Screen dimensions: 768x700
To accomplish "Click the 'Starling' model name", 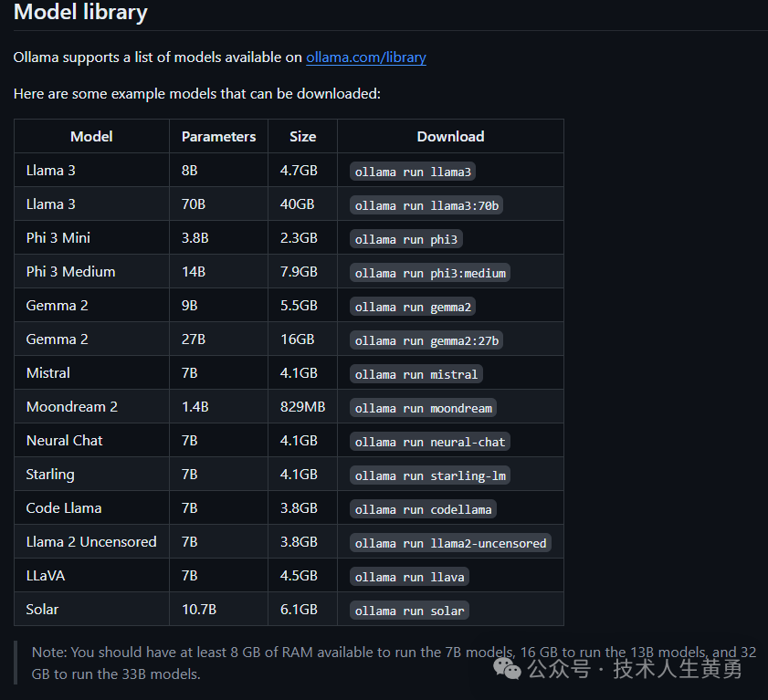I will (50, 475).
